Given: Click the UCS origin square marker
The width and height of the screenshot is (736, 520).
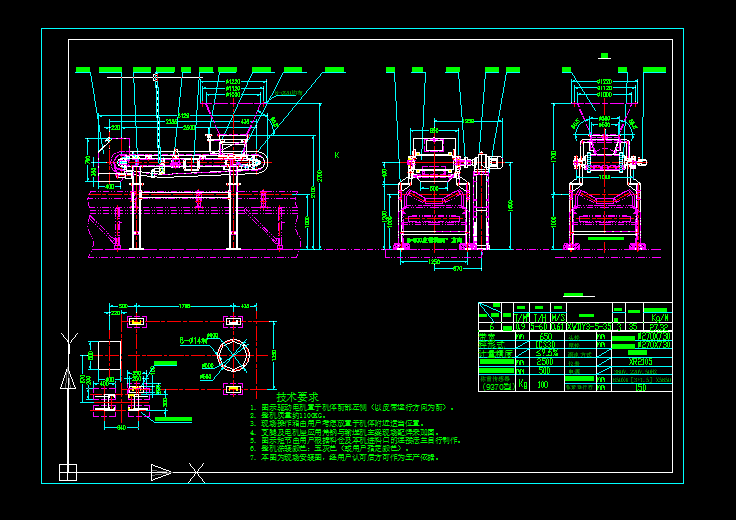Looking at the screenshot, I should pyautogui.click(x=68, y=472).
